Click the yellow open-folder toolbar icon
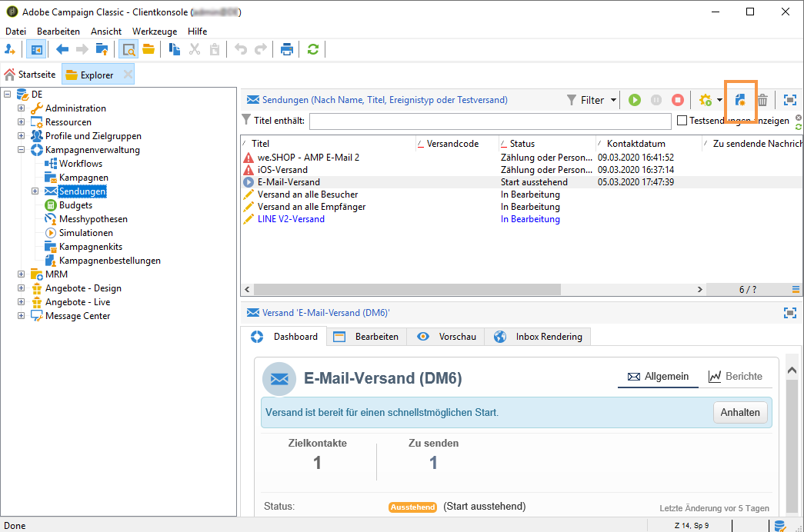 pyautogui.click(x=148, y=49)
